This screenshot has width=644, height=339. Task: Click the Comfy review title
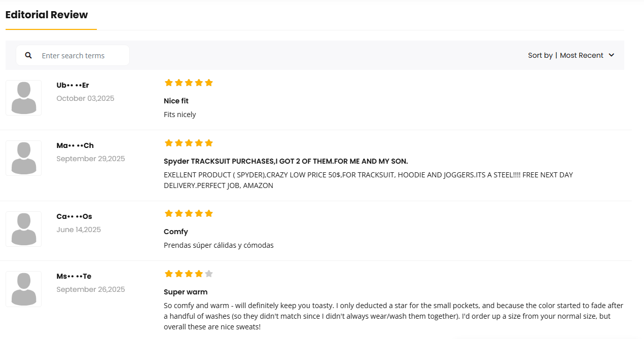[176, 232]
